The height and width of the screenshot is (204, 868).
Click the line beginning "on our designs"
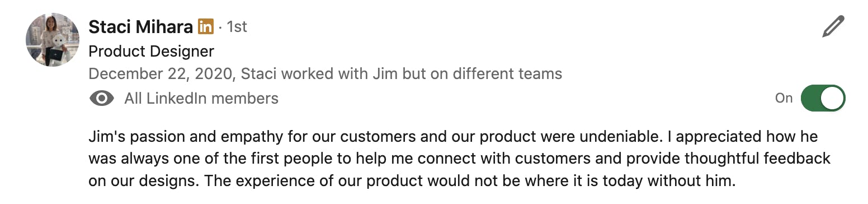point(411,181)
